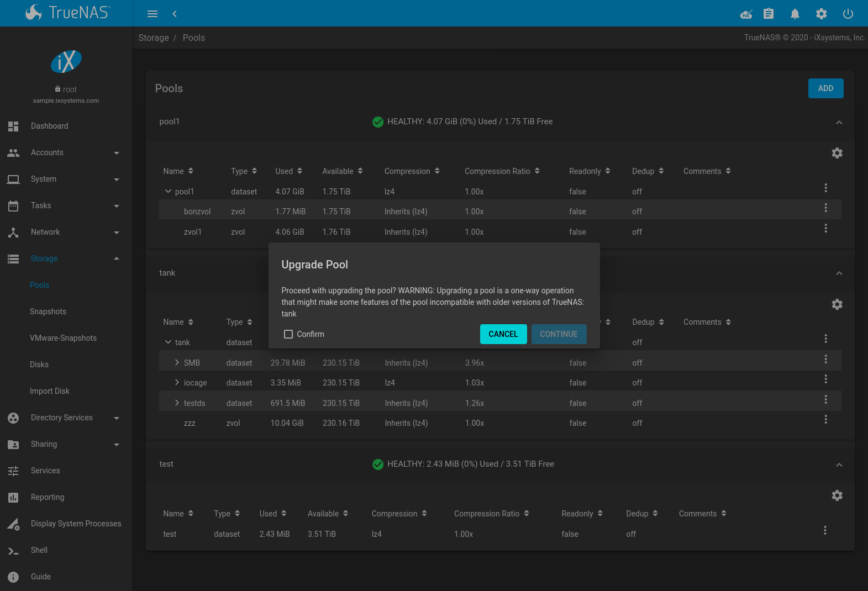Expand the Directory Services menu arrow
The width and height of the screenshot is (868, 591).
point(117,418)
